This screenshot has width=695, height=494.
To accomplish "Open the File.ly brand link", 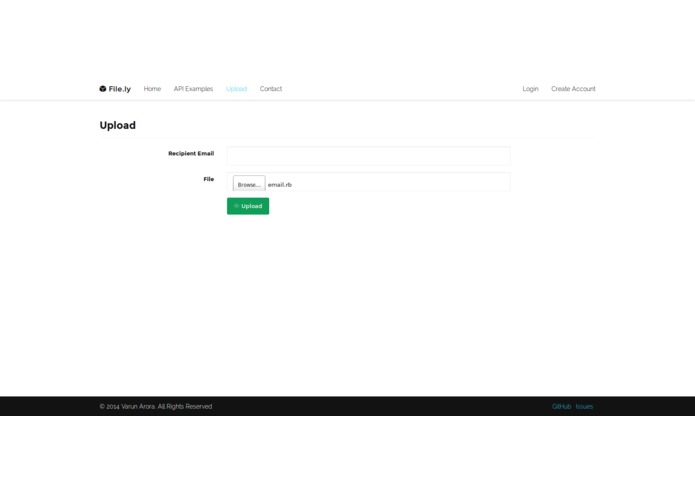I will click(x=115, y=89).
